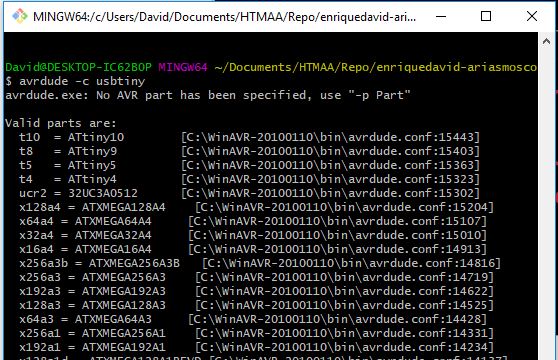Screen dimensions: 558x360
Task: Click the avrdude.conf:14234 path reference
Action: [344, 347]
